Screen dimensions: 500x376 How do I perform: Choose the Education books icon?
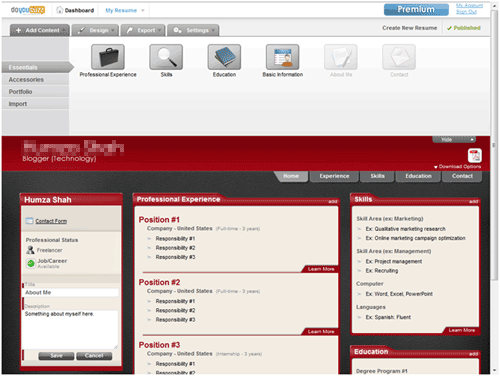pos(224,57)
